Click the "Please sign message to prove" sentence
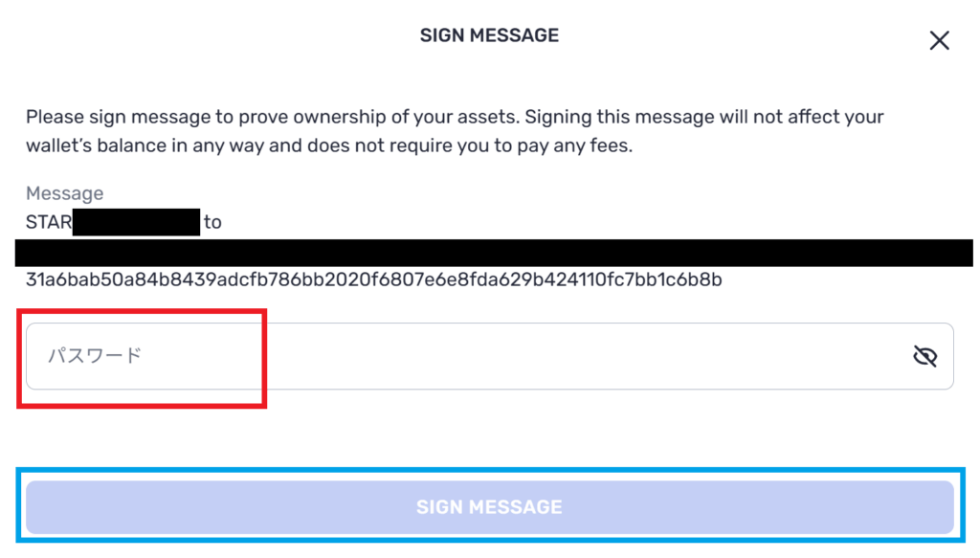 coord(273,117)
